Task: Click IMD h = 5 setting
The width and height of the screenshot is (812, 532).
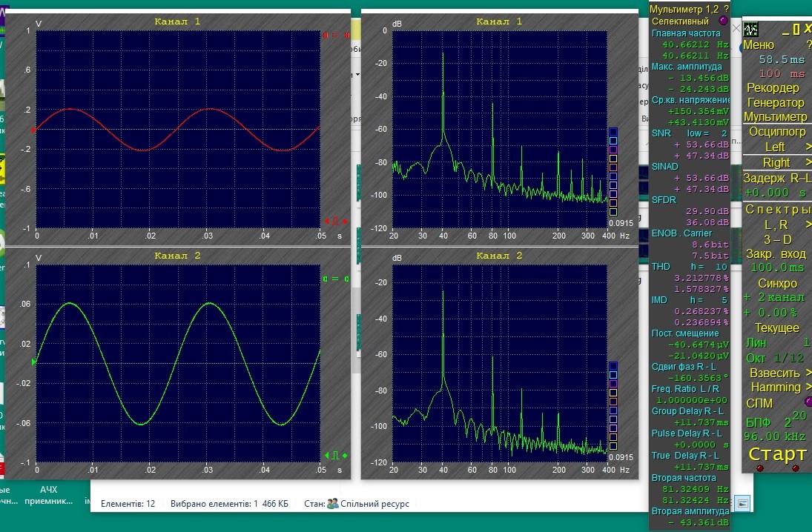Action: 708,299
